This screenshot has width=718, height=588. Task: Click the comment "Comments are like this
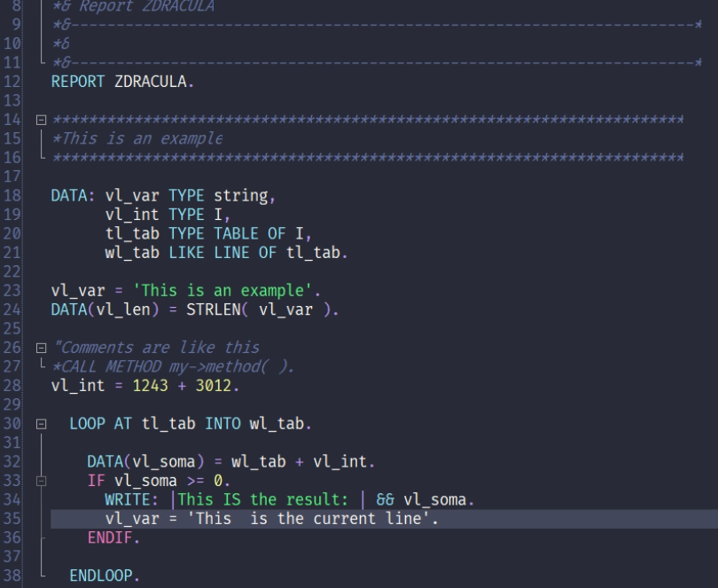click(156, 348)
